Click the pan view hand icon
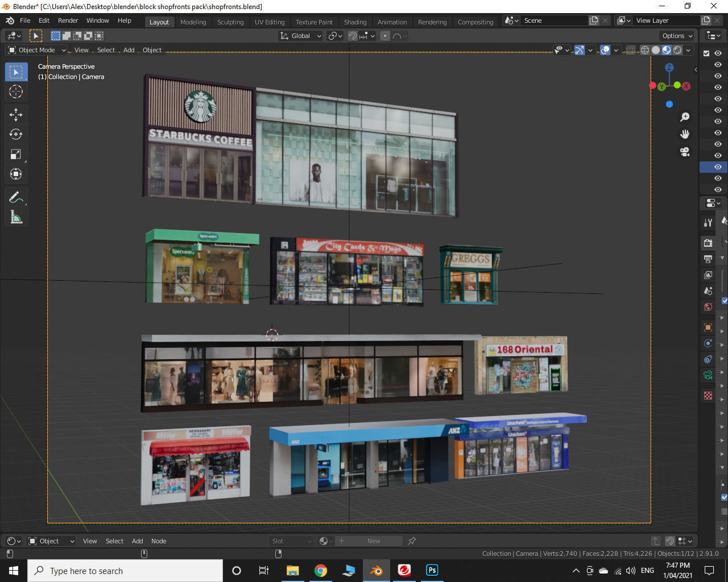728x582 pixels. pyautogui.click(x=685, y=134)
